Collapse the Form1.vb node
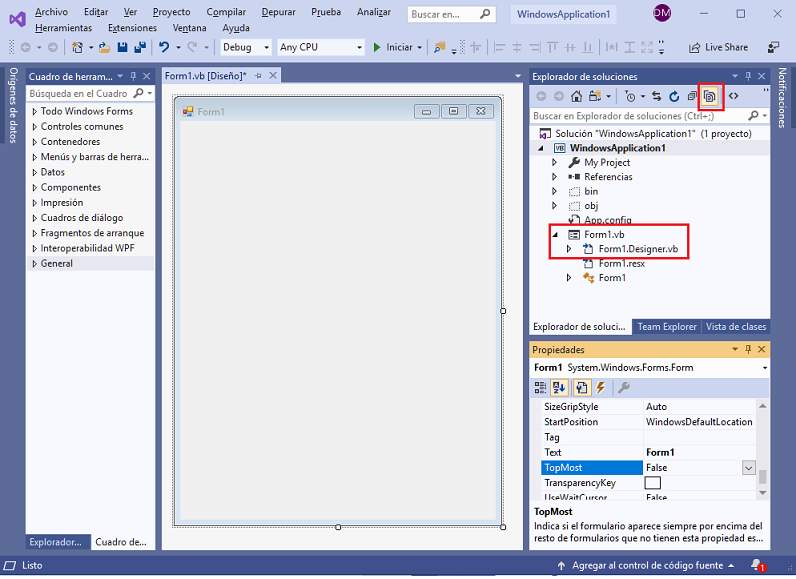The image size is (796, 579). pos(555,234)
